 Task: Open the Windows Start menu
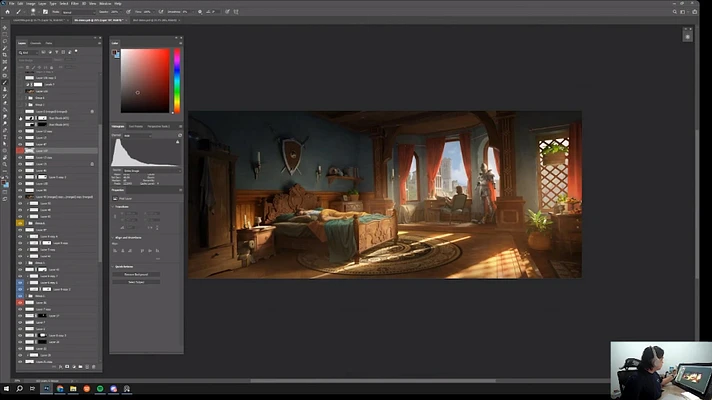[x=6, y=389]
